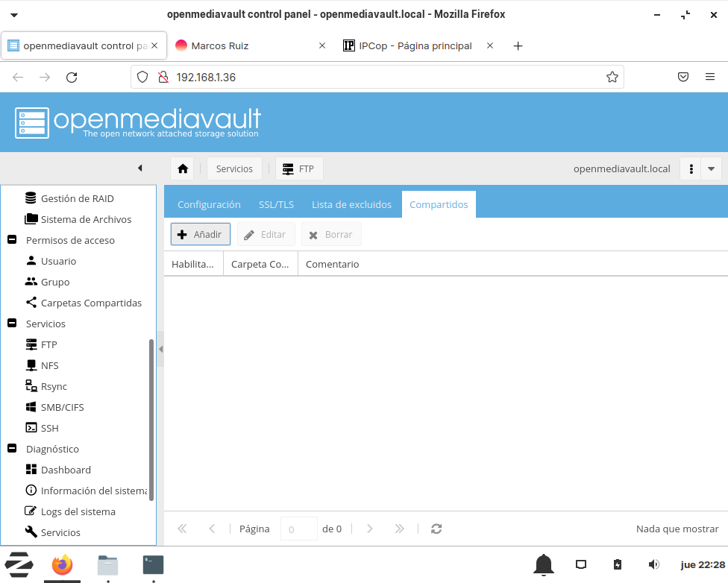The height and width of the screenshot is (583, 728).
Task: Click the Añadir button
Action: click(201, 234)
